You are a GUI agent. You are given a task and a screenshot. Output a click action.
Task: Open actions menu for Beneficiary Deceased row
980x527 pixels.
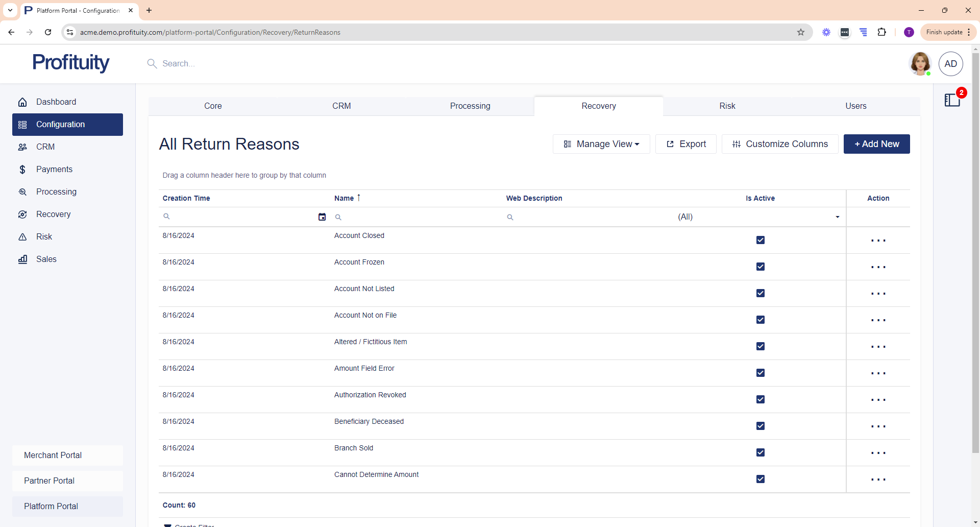click(x=878, y=426)
